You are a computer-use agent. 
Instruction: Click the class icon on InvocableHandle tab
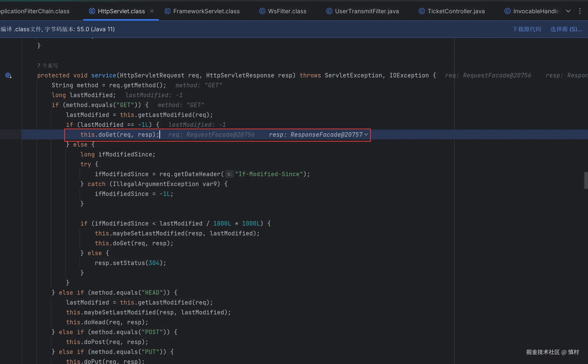[507, 11]
